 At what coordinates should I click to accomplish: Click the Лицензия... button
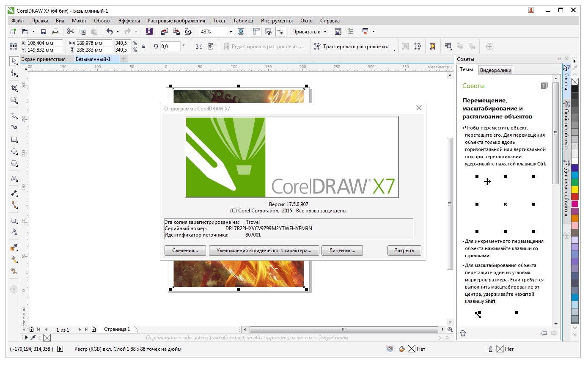[x=342, y=250]
